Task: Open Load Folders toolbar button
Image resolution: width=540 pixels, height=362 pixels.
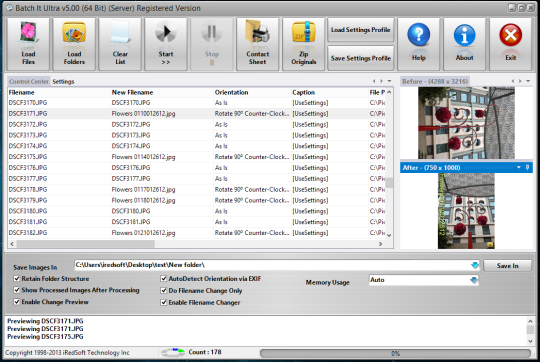Action: coord(74,44)
